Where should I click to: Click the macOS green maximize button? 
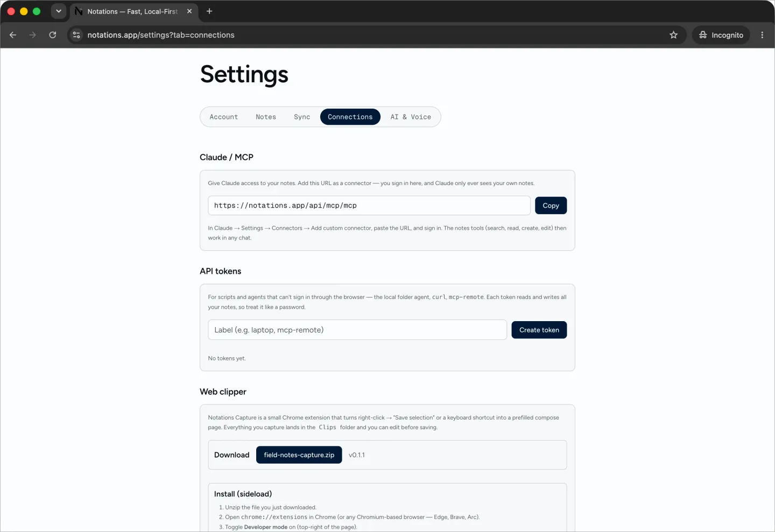(37, 11)
